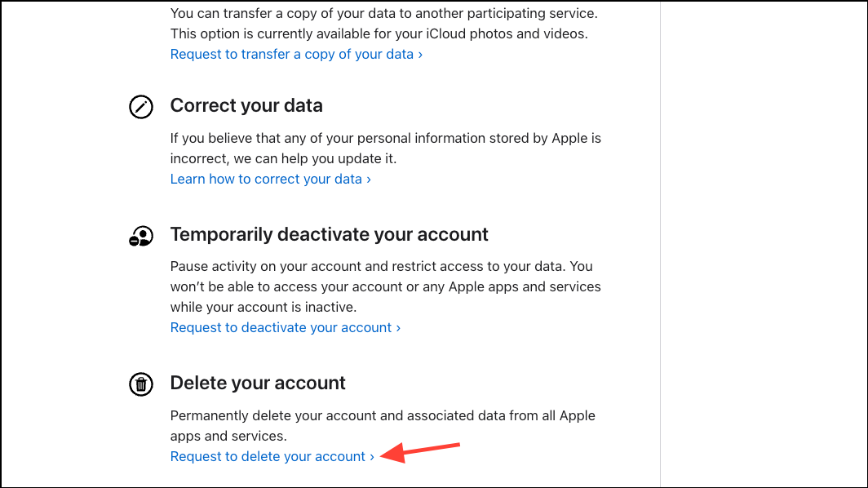Screen dimensions: 868x488
Task: Click the icon next to Temporarily deactivate your account
Action: [140, 236]
